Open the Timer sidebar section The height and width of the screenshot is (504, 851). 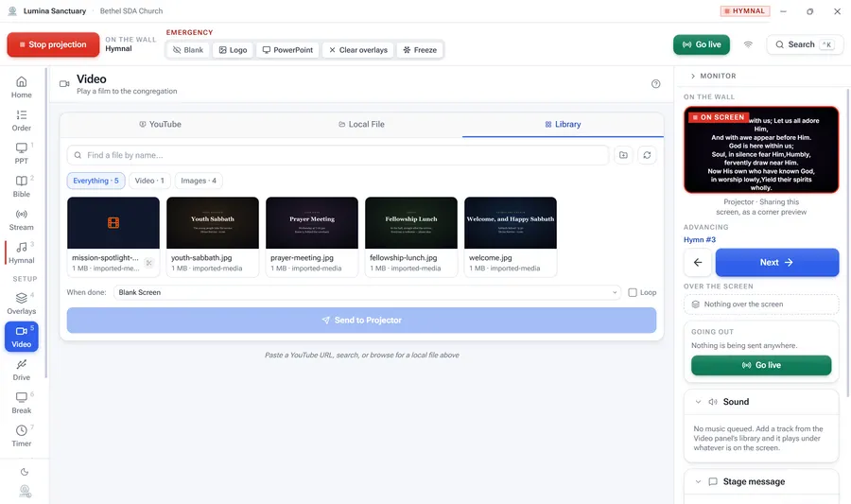tap(21, 436)
